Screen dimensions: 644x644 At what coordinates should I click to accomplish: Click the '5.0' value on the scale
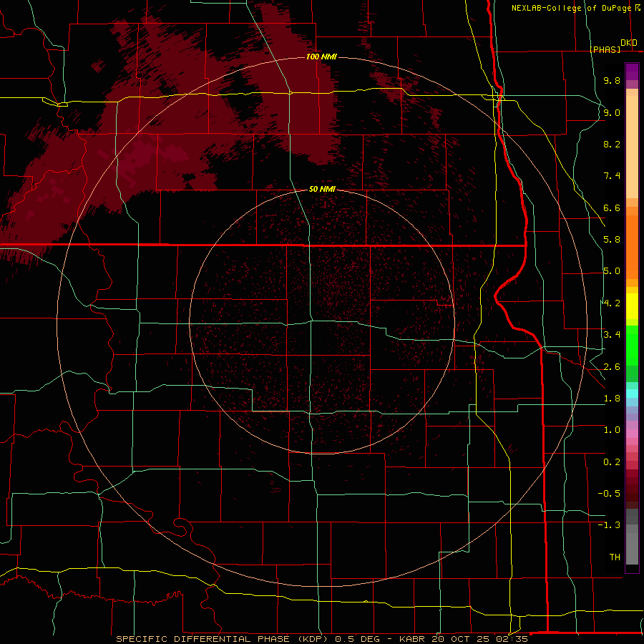pyautogui.click(x=612, y=271)
